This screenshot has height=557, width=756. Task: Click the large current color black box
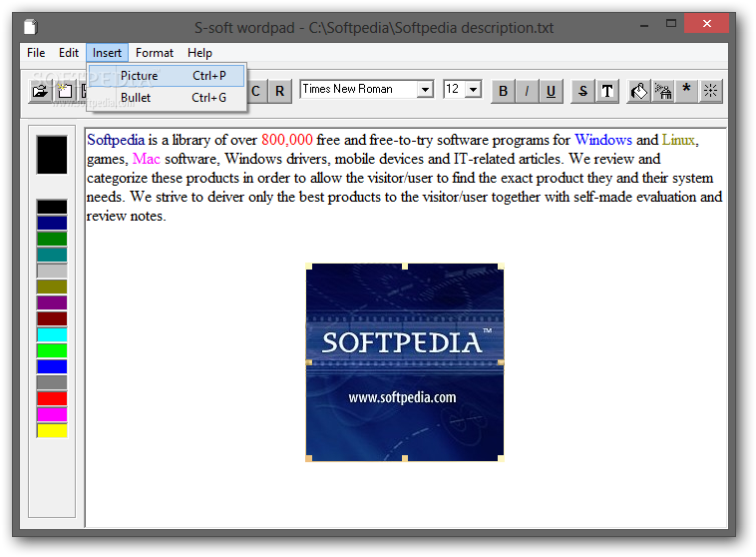pyautogui.click(x=52, y=155)
